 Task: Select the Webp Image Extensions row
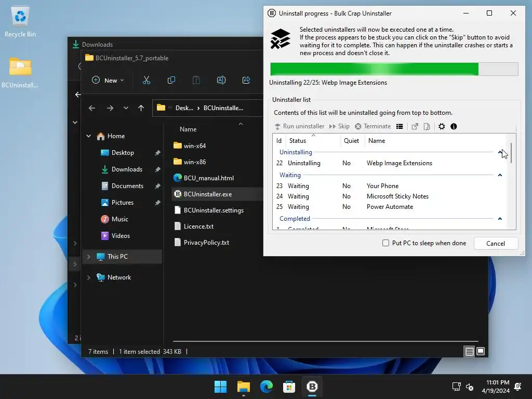(x=390, y=163)
